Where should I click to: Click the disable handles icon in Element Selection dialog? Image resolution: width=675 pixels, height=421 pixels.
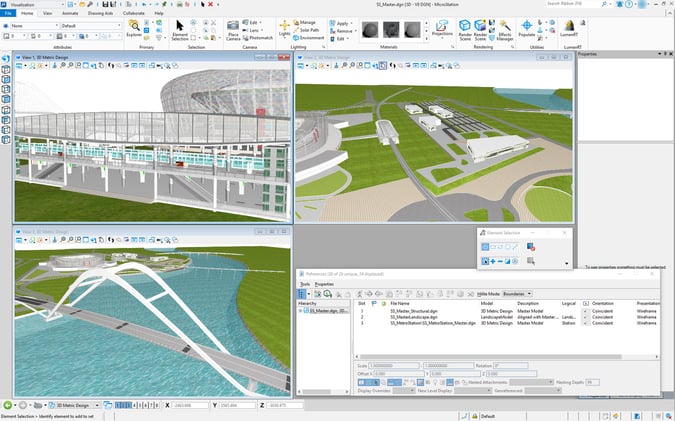coord(531,247)
